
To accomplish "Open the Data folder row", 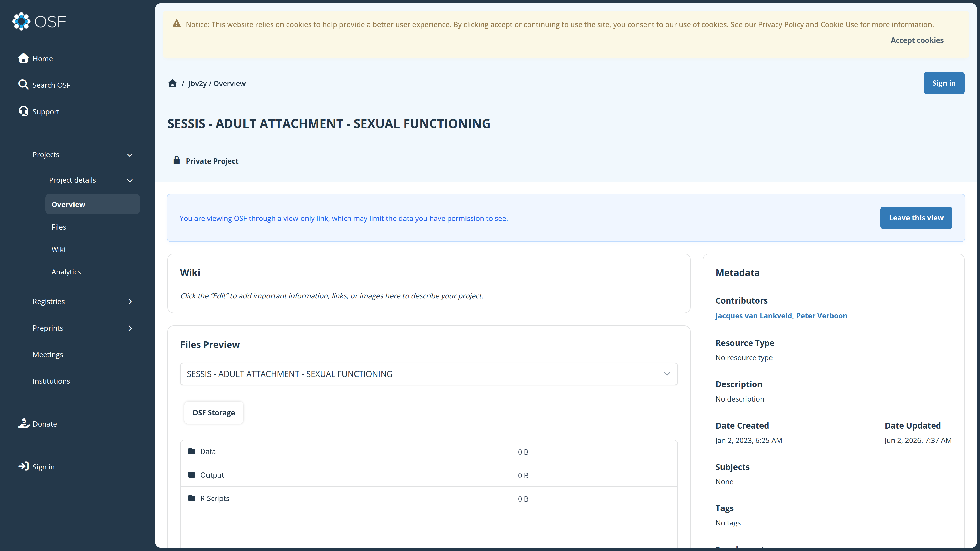I will (x=429, y=451).
